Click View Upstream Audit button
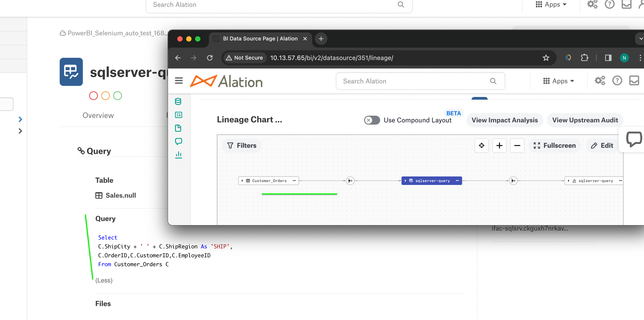The height and width of the screenshot is (320, 644). point(585,120)
